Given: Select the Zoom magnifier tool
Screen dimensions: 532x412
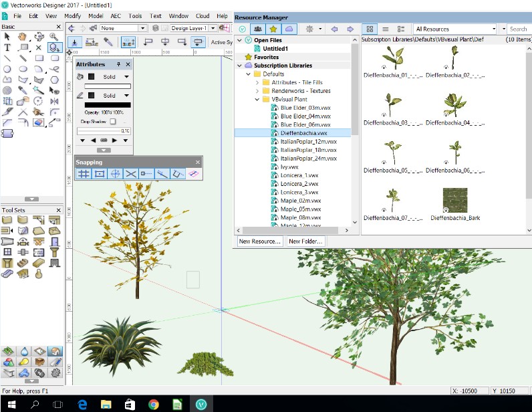Looking at the screenshot, I should [53, 36].
